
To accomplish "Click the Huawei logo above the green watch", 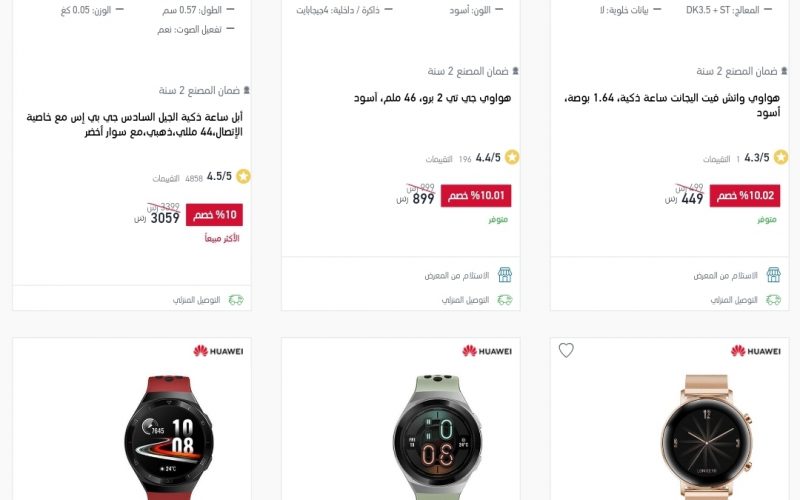I will (x=487, y=351).
